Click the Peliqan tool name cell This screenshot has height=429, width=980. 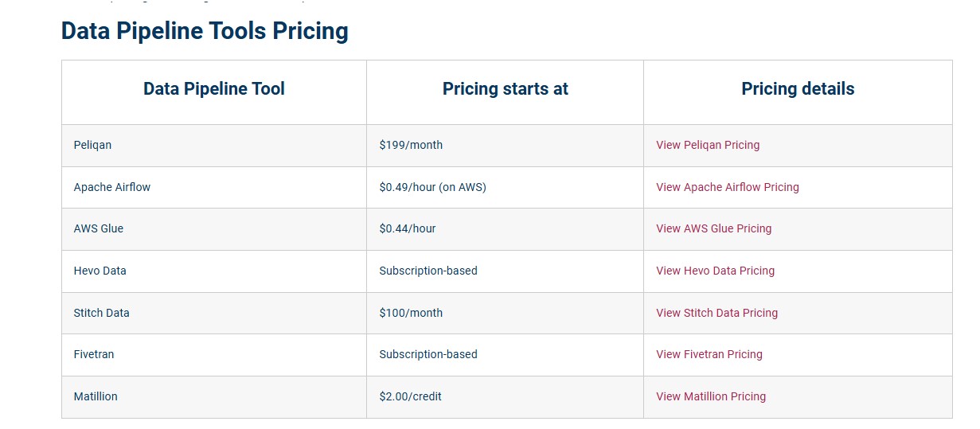pos(214,145)
